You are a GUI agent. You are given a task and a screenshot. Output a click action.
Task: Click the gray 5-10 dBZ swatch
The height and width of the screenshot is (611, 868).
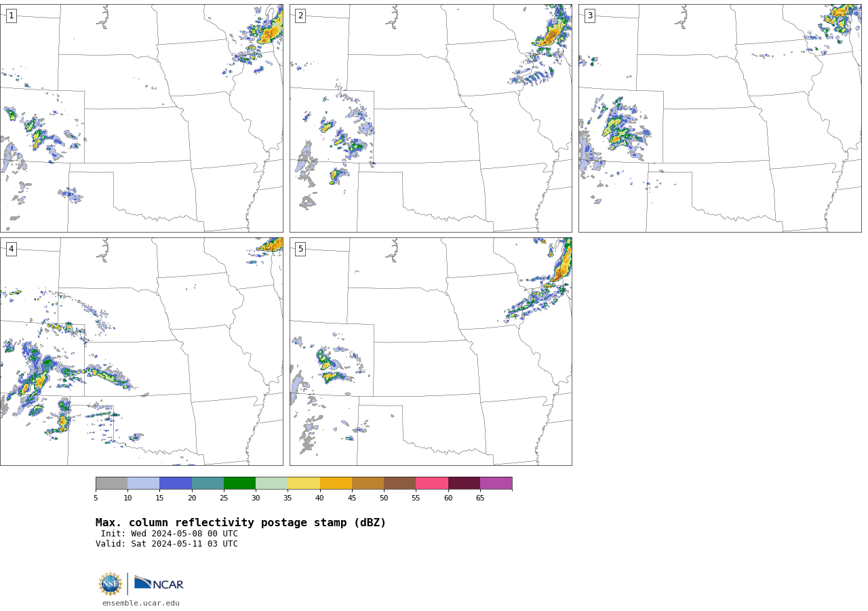pyautogui.click(x=111, y=483)
